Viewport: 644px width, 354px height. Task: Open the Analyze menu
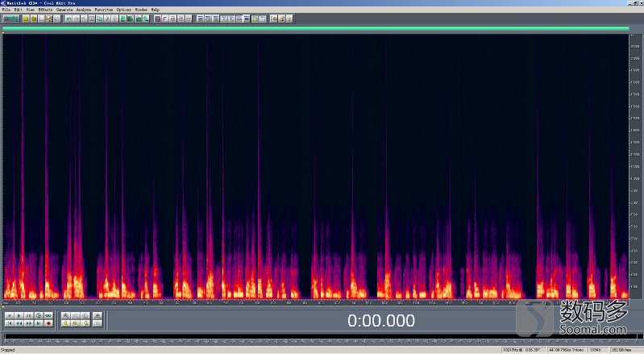coord(84,10)
